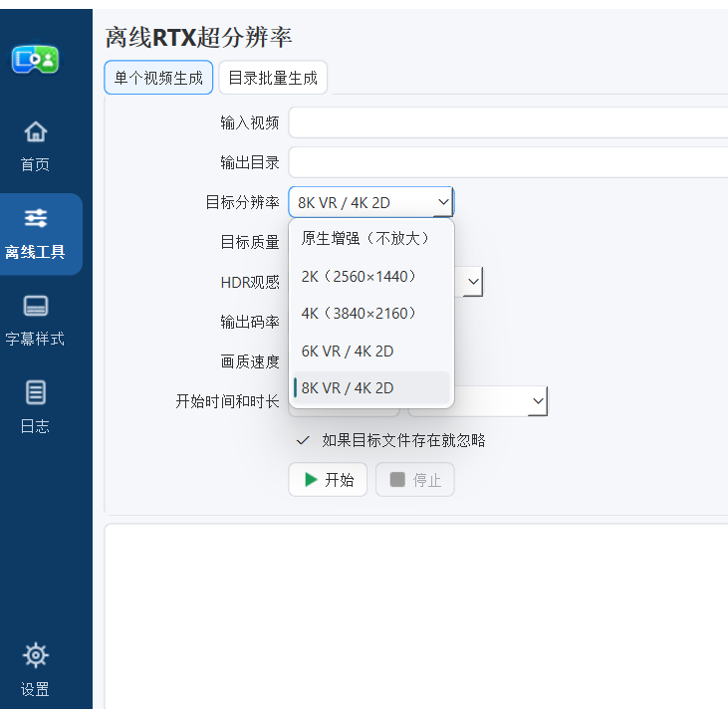This screenshot has width=728, height=709.
Task: Click the HDR观感 label
Action: [x=250, y=282]
